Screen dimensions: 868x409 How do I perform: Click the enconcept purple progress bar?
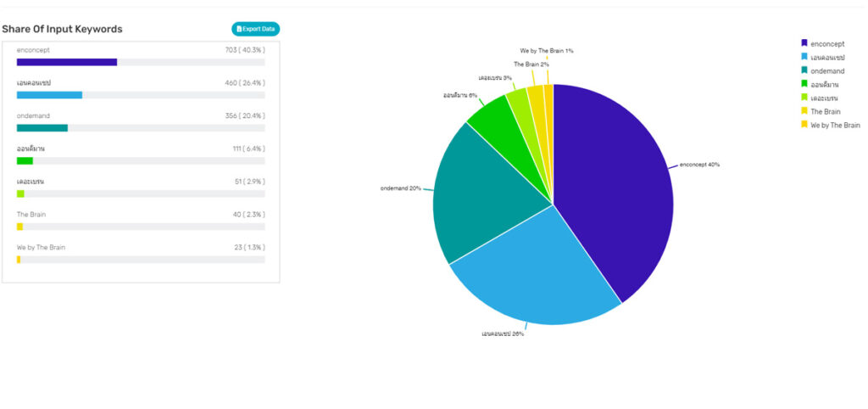click(x=67, y=62)
